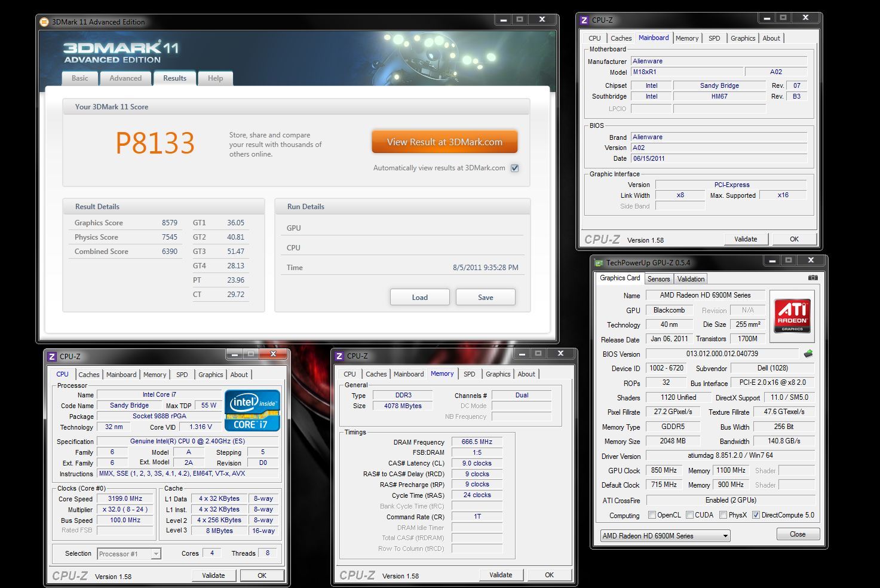Click OK in the CPU-Z window showing the CPU tab
Screen dimensions: 880x588
click(262, 575)
